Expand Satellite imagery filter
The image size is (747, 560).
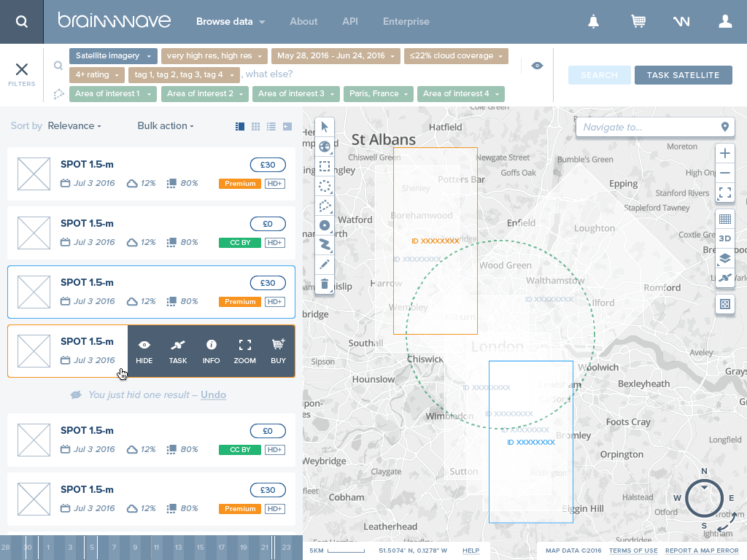113,55
